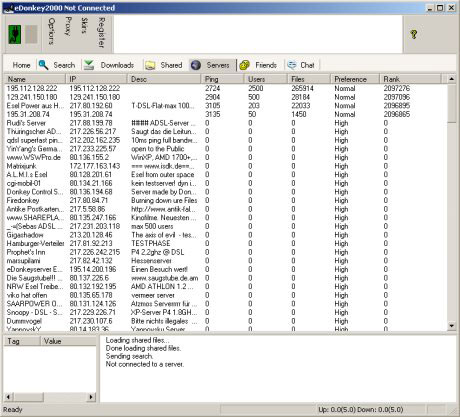Select server named 129.241.150.180

coord(225,97)
